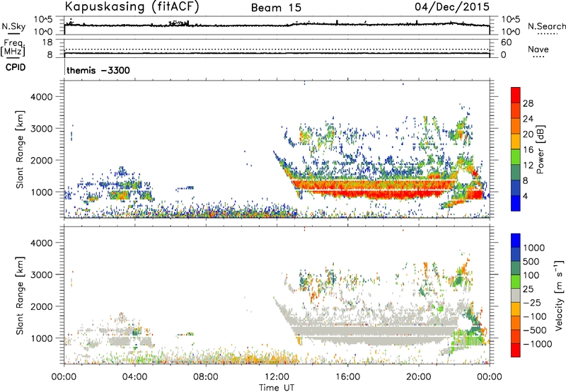Screen dimensions: 566x392
Task: Click the '-1000' tick on the Velocity colorbar
Action: tap(537, 344)
